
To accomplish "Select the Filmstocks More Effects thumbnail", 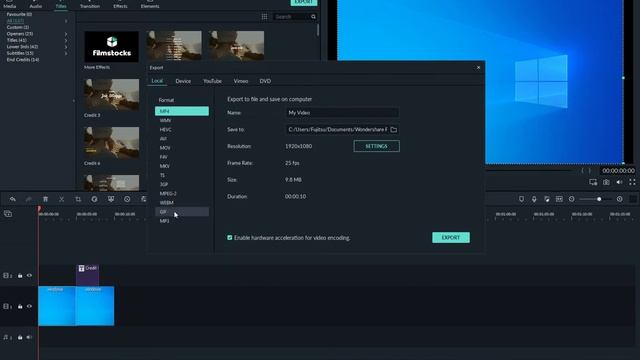I will click(x=111, y=47).
